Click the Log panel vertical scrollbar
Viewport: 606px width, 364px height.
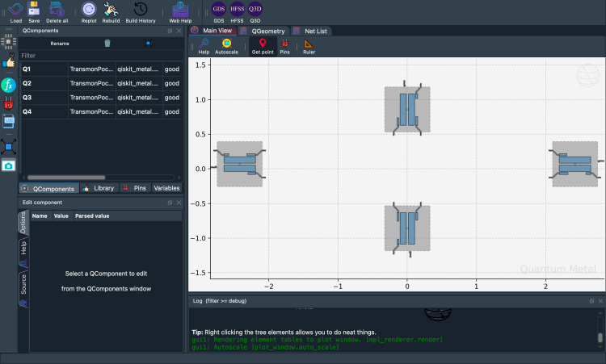[x=600, y=337]
